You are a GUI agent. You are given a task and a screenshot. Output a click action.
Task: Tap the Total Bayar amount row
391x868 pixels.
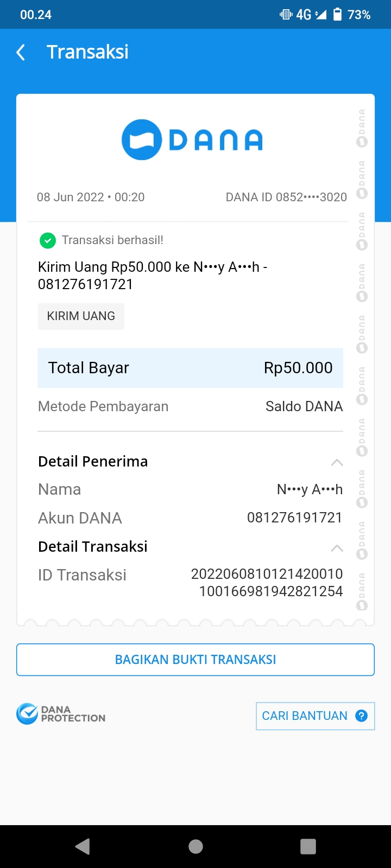click(x=190, y=368)
